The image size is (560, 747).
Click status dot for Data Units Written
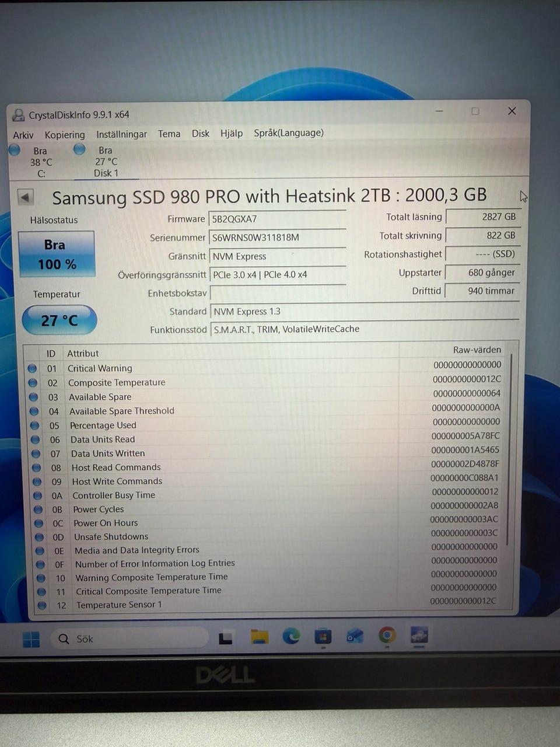click(36, 453)
